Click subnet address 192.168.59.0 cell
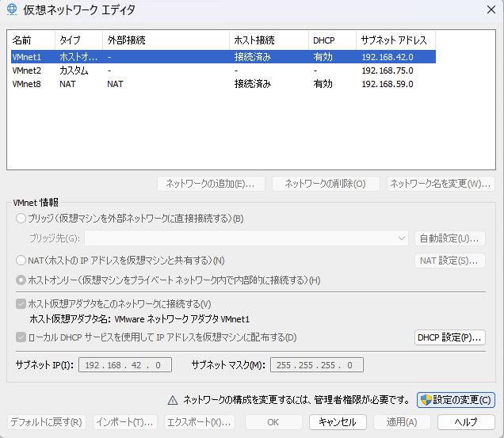This screenshot has height=438, width=504. pos(388,84)
